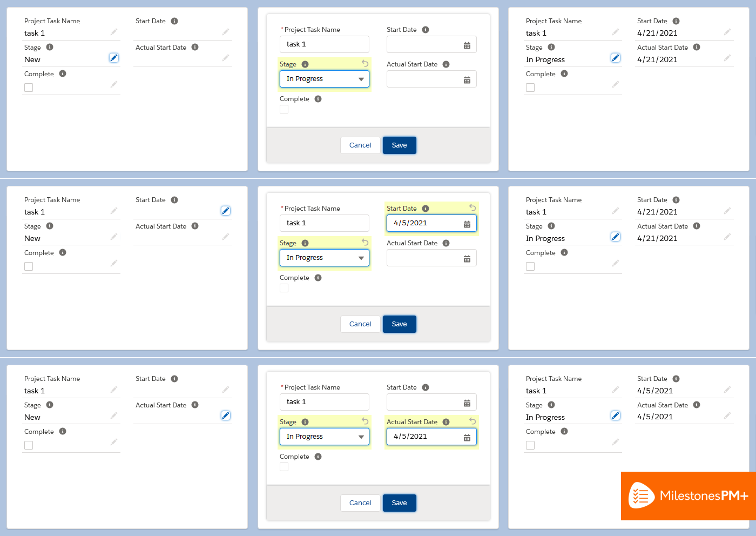Click Save in form with Start Date 4/5/2021

pos(400,324)
